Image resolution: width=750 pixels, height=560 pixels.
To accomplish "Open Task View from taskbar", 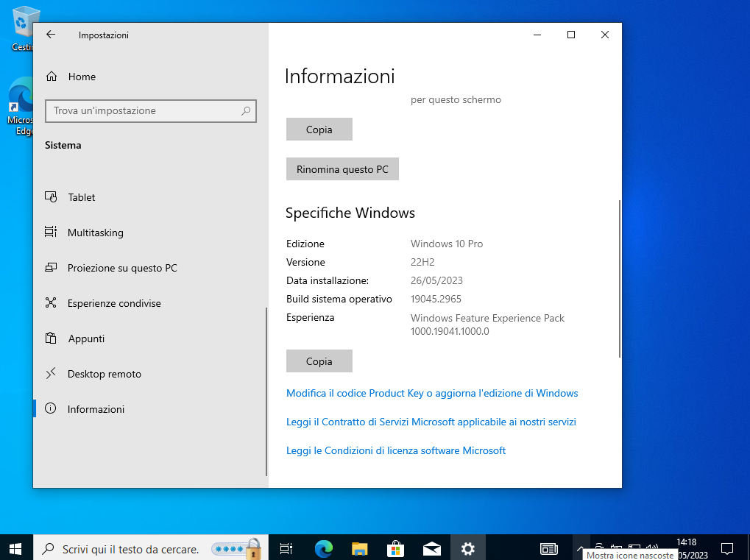I will click(x=286, y=549).
